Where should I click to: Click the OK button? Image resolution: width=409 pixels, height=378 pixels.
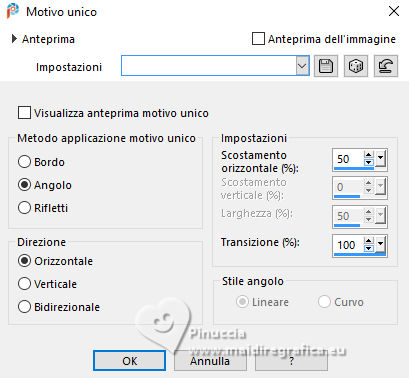[x=129, y=361]
